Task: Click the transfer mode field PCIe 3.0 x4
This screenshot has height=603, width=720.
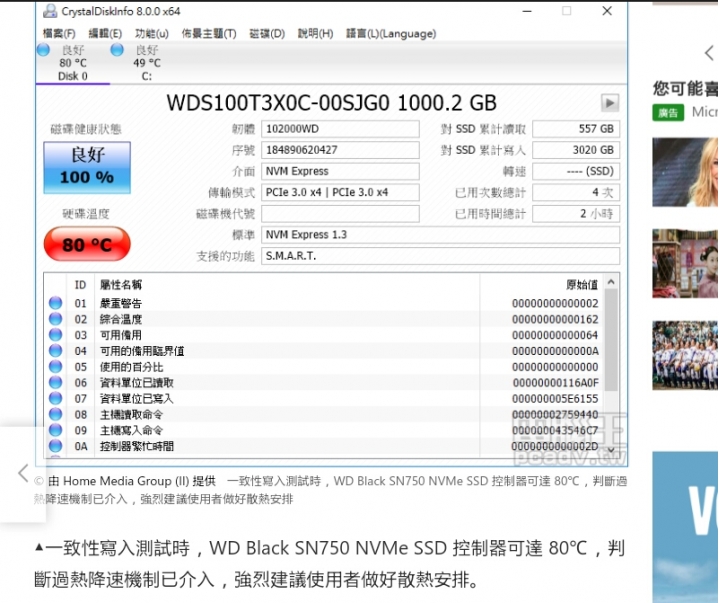Action: [340, 192]
